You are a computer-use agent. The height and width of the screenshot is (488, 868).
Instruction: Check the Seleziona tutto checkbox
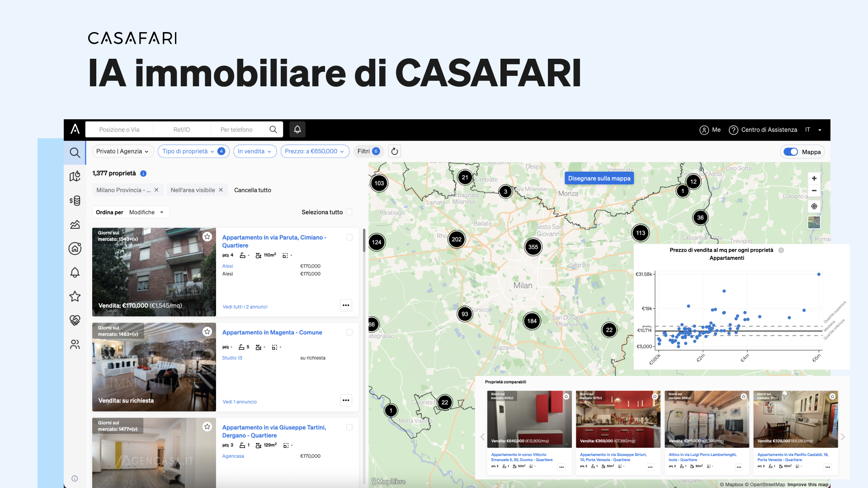click(x=349, y=212)
